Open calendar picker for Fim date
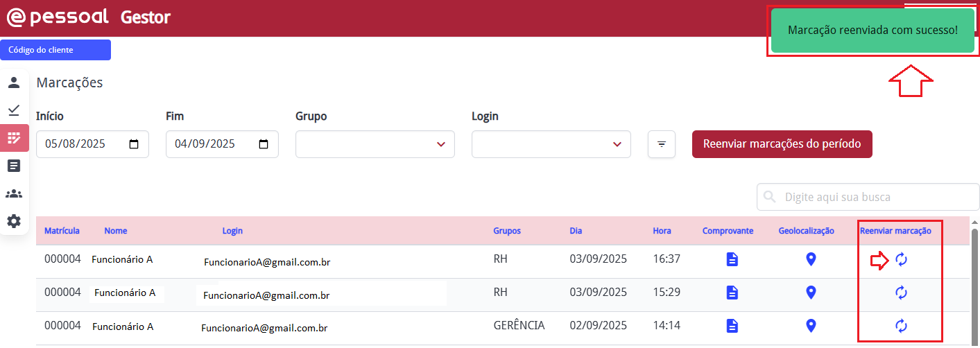This screenshot has height=348, width=980. tap(264, 144)
